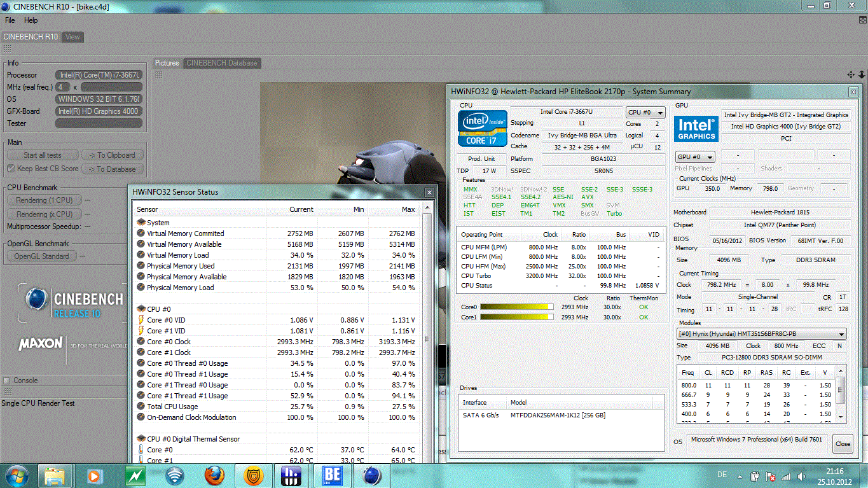Viewport: 868px width, 488px height.
Task: Launch Firefox from the taskbar
Action: tap(214, 475)
